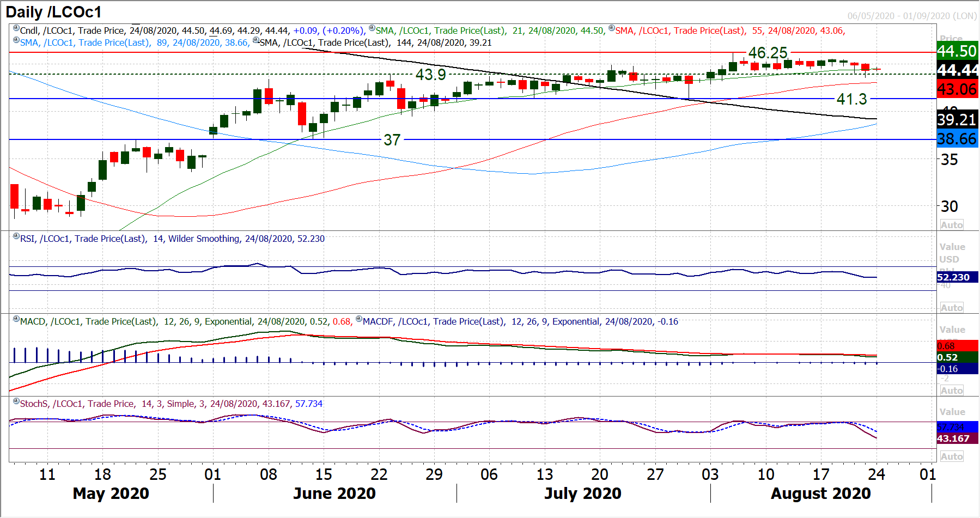980x518 pixels.
Task: Click the 37 support level label
Action: (392, 140)
